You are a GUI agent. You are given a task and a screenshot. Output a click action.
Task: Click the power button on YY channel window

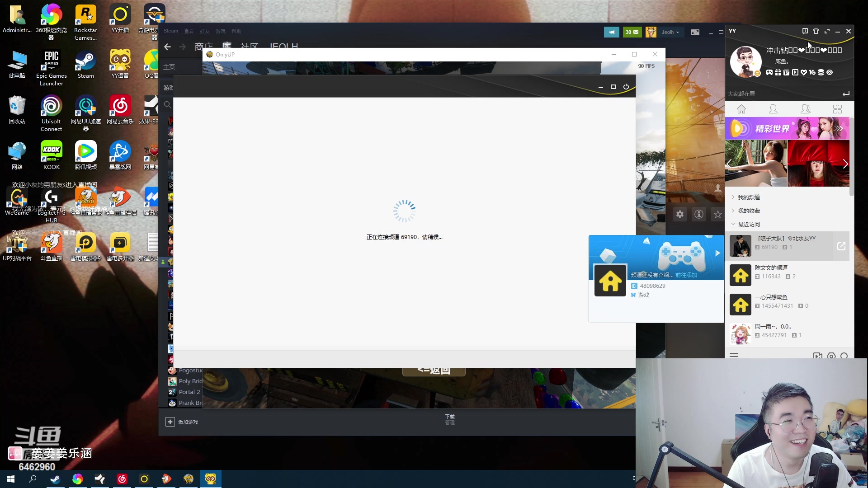pos(626,87)
